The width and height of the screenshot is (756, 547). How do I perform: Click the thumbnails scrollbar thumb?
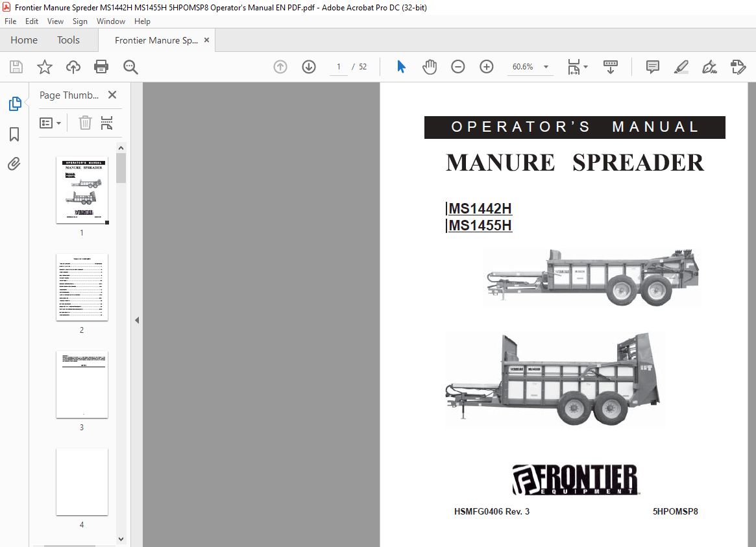pyautogui.click(x=121, y=168)
